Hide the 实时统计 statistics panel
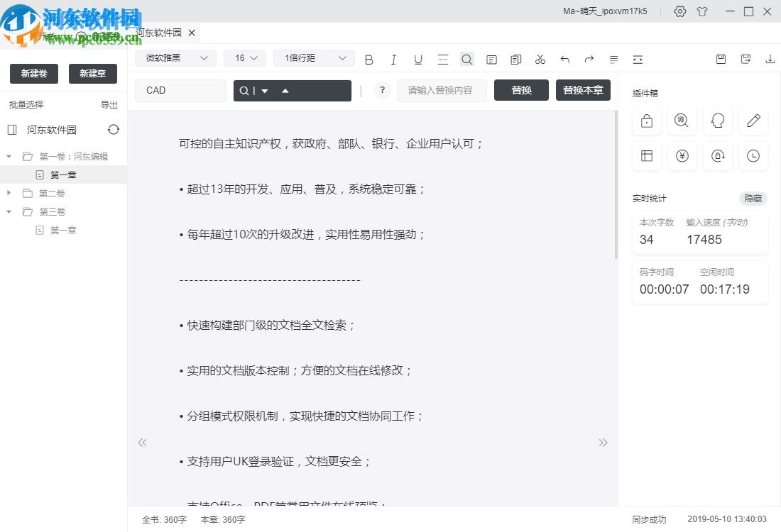The width and height of the screenshot is (781, 532). (753, 199)
